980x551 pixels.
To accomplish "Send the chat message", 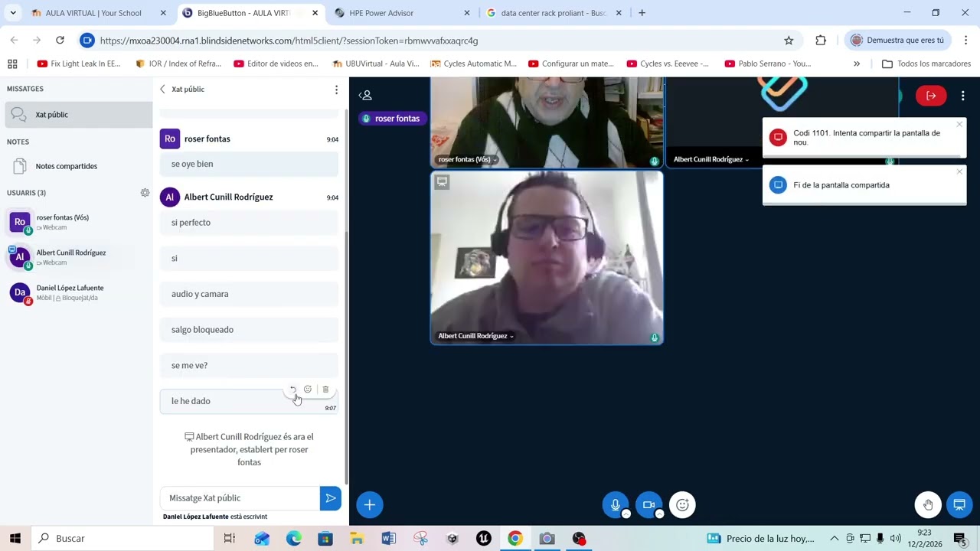I will pos(330,498).
